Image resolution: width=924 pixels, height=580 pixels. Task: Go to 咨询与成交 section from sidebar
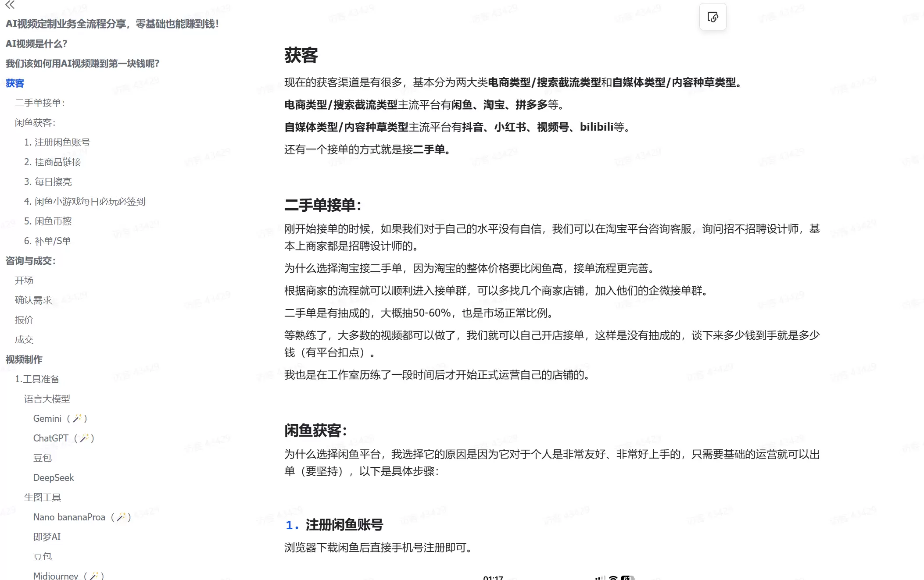tap(29, 261)
